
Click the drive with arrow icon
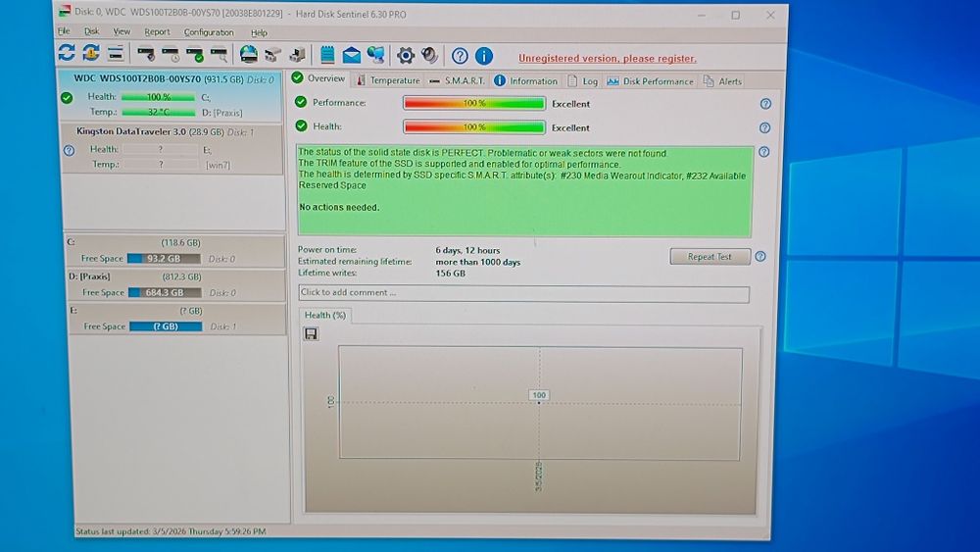coord(298,55)
